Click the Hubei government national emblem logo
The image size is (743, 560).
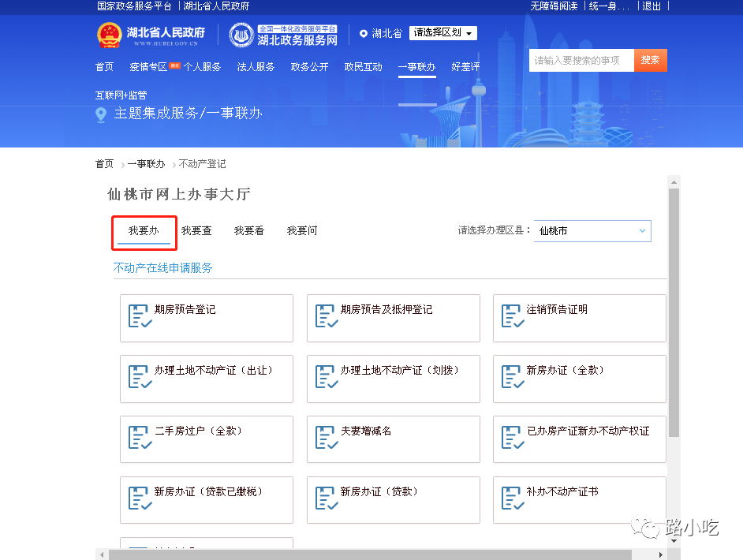(x=110, y=35)
